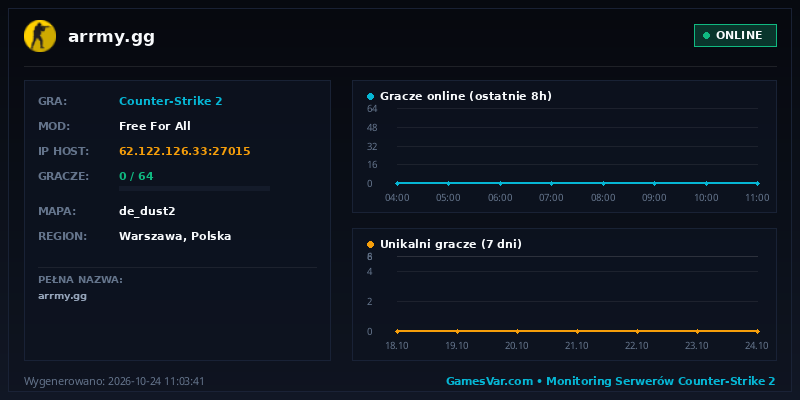Click the orange legend dot for Unikalni gracze

370,244
